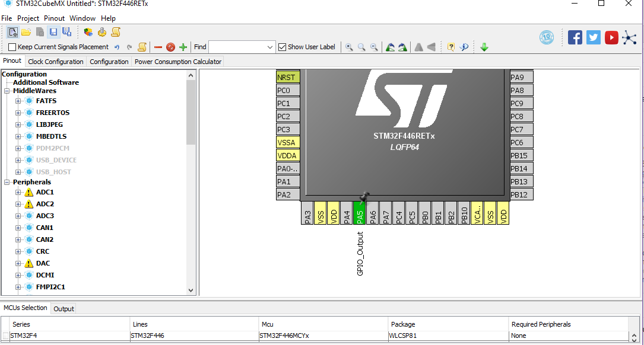Screen dimensions: 644x345
Task: Open the Twitter link icon
Action: click(593, 37)
